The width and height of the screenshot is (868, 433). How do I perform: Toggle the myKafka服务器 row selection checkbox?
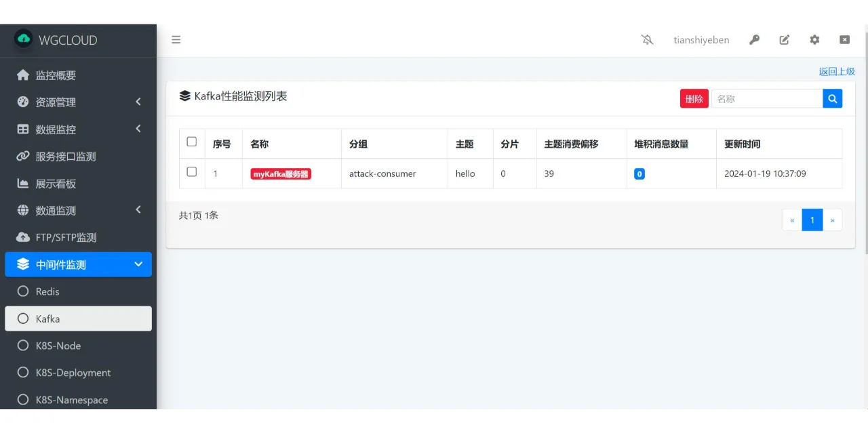click(192, 171)
